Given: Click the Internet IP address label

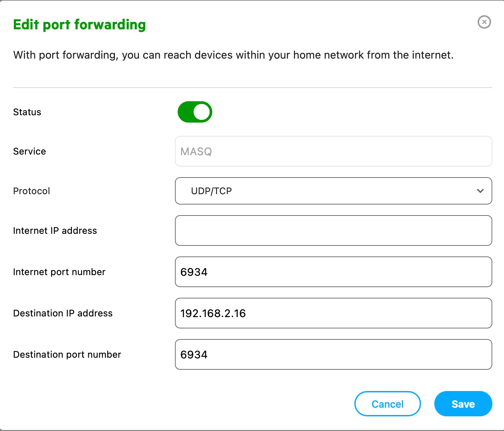Looking at the screenshot, I should 55,230.
